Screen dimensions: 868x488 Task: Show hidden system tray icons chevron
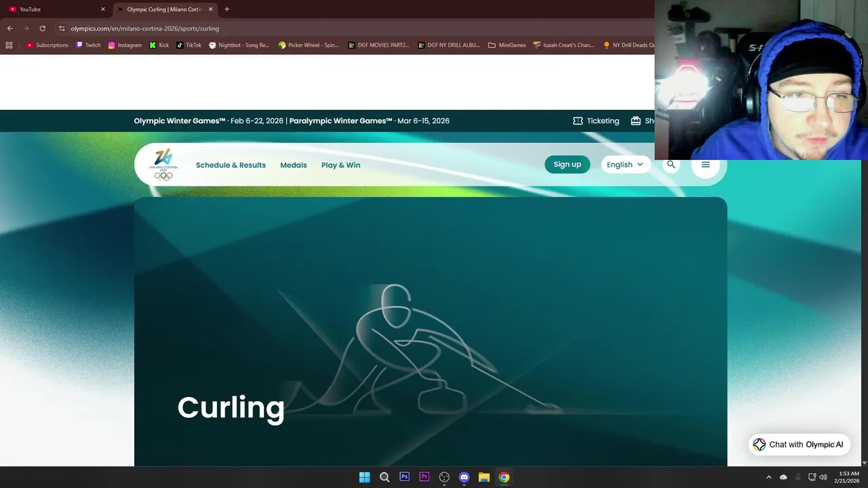click(768, 477)
